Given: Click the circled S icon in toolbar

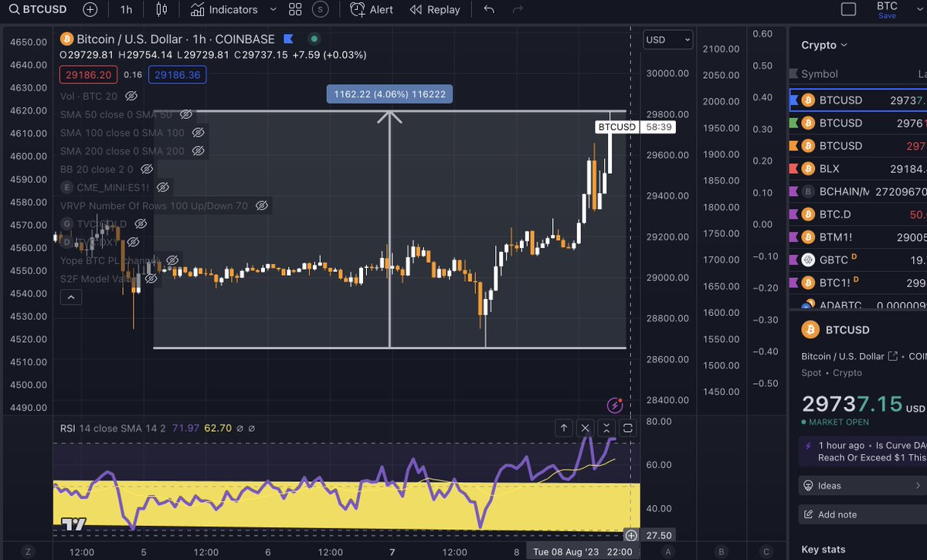Looking at the screenshot, I should 321,9.
